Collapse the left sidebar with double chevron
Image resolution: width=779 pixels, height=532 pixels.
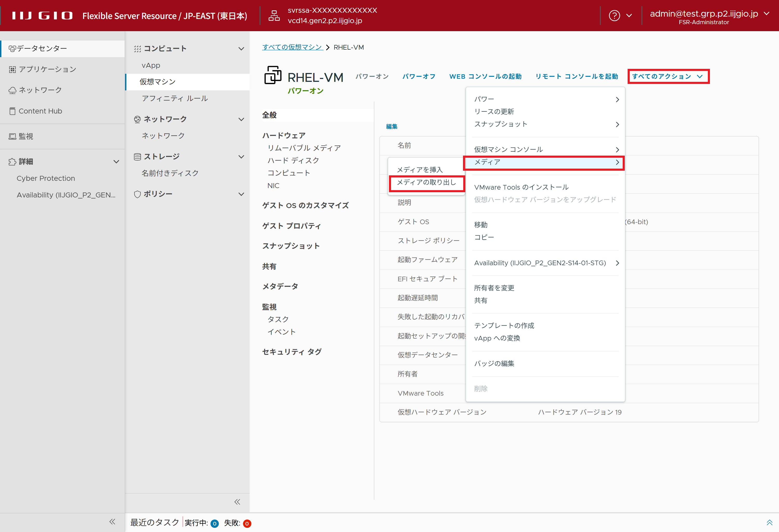[112, 522]
